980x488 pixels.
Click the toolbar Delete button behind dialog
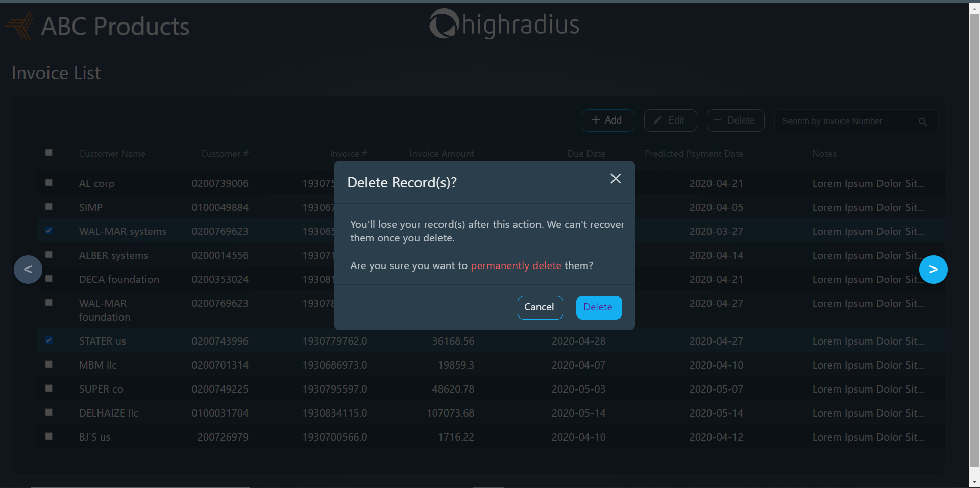[735, 120]
